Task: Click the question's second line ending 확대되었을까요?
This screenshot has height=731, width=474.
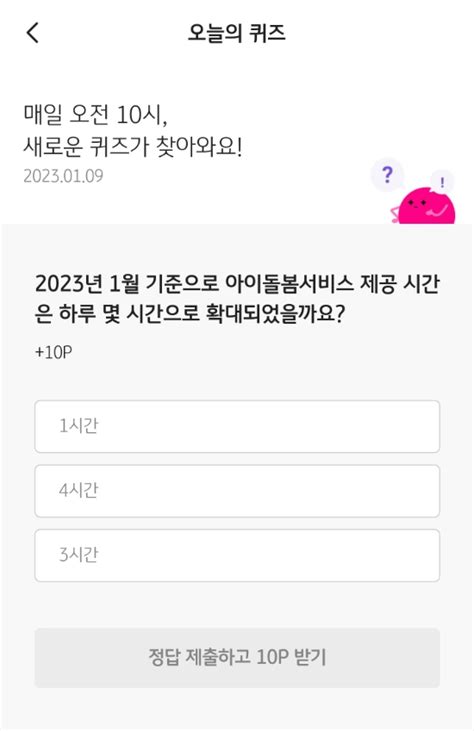Action: [x=190, y=314]
